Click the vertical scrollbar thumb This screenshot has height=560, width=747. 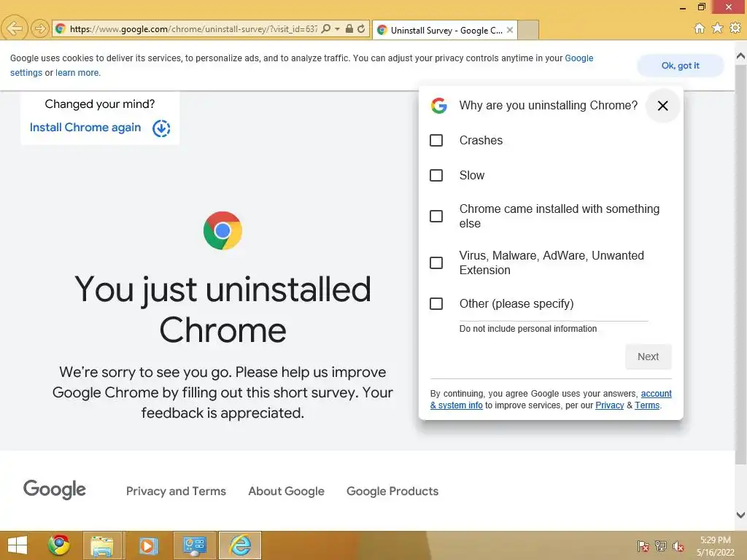[741, 264]
